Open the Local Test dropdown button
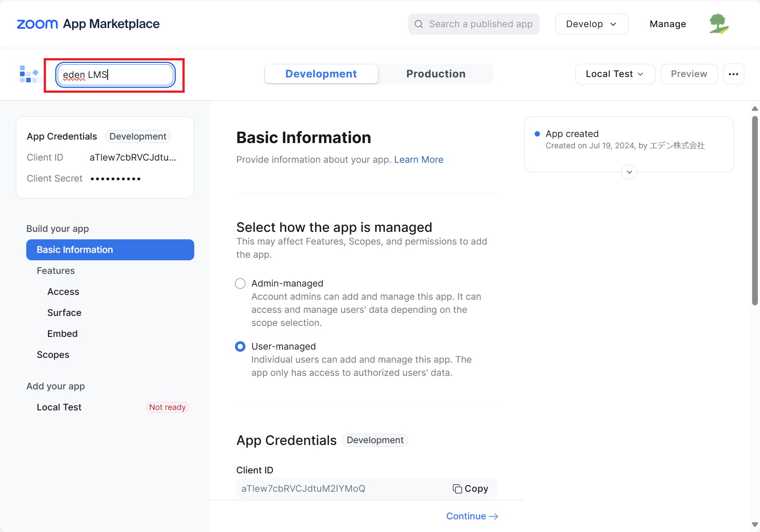This screenshot has width=760, height=532. coord(615,74)
